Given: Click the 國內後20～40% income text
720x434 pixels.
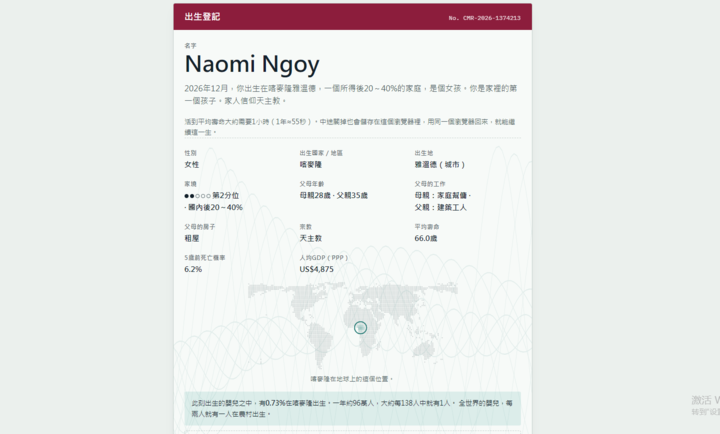Looking at the screenshot, I should tap(215, 208).
